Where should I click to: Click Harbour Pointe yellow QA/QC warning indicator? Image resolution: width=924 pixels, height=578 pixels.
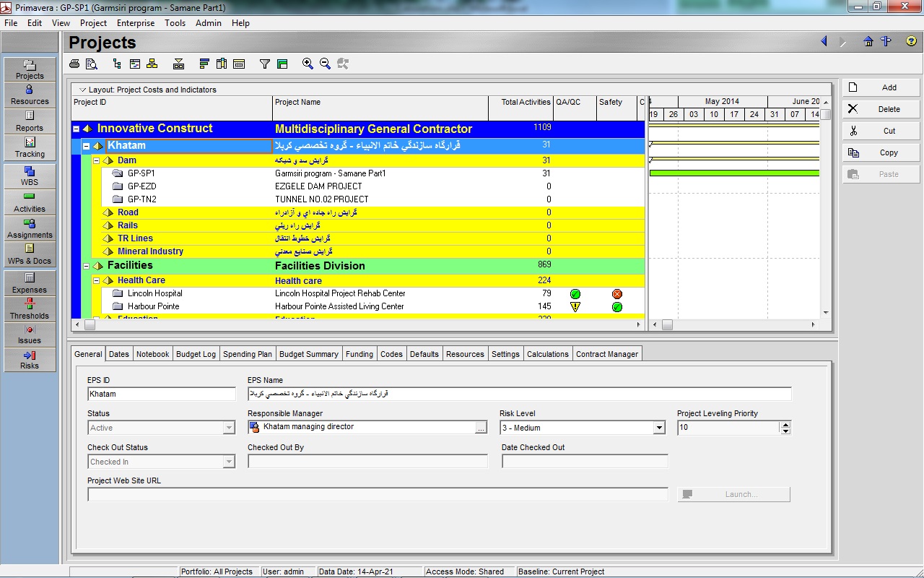(x=575, y=307)
